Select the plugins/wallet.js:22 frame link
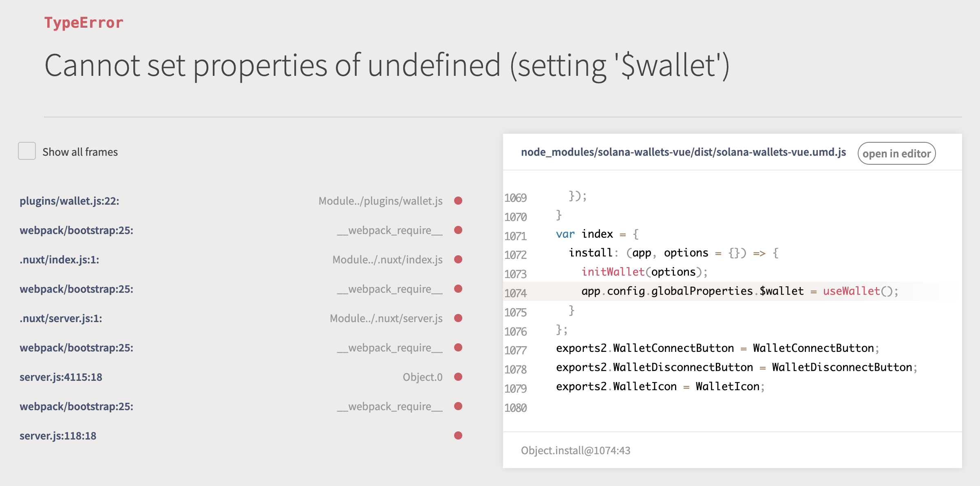This screenshot has height=486, width=980. coord(70,201)
